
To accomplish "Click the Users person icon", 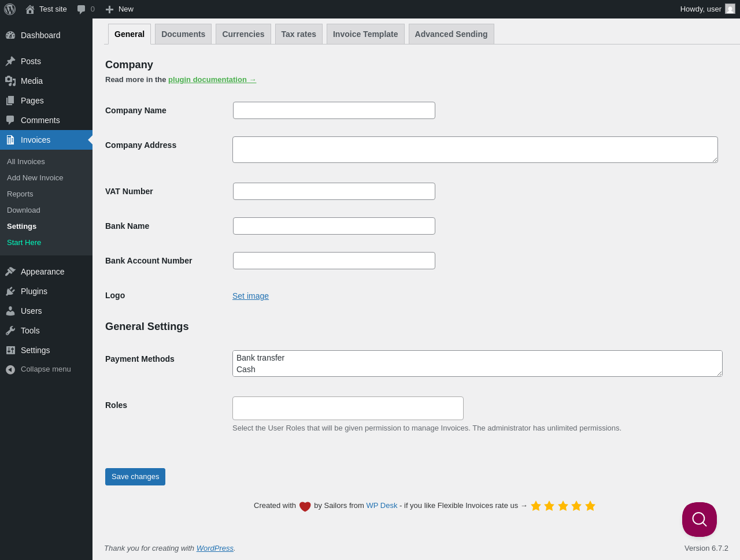I will click(x=10, y=311).
